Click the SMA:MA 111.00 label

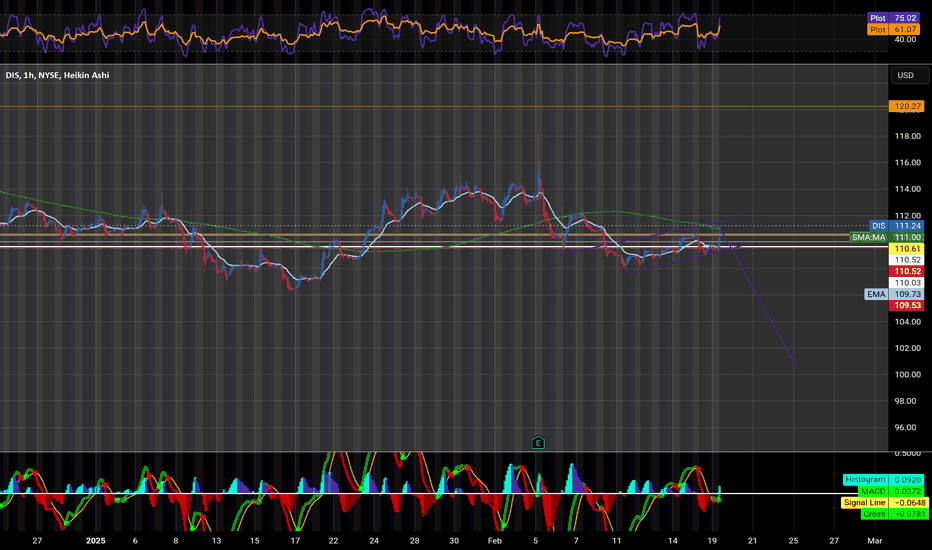click(887, 237)
